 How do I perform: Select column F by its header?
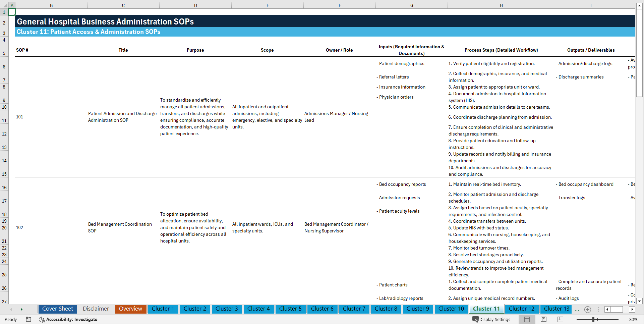(340, 5)
